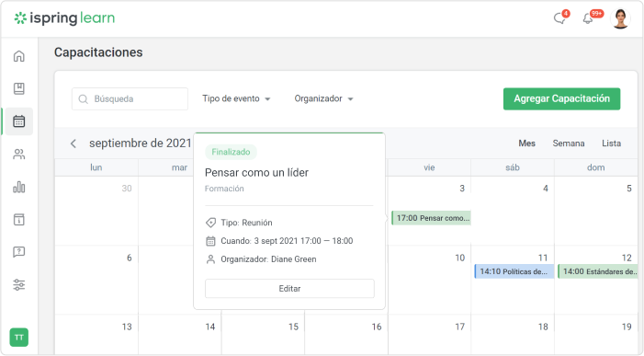Click the septiembre de 2021 label

[x=140, y=144]
